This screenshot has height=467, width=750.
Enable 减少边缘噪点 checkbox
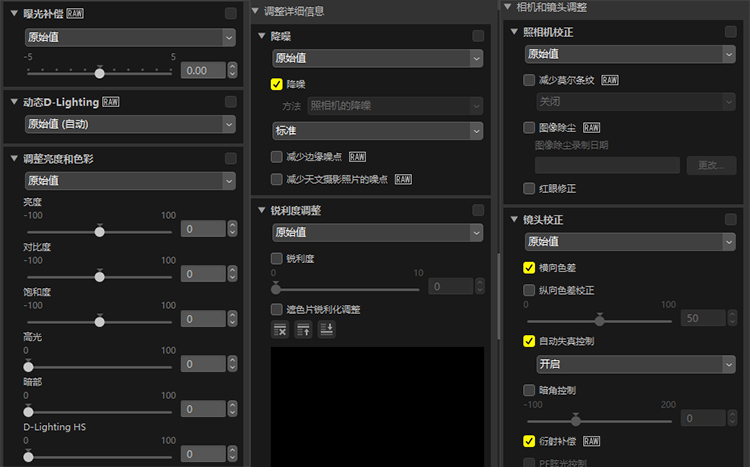[276, 156]
